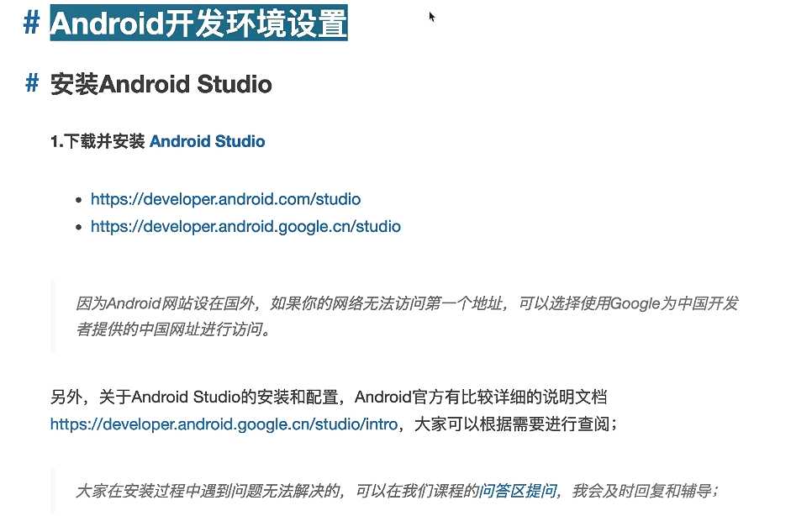Click the 安装Android Studio heading text

pos(161,84)
